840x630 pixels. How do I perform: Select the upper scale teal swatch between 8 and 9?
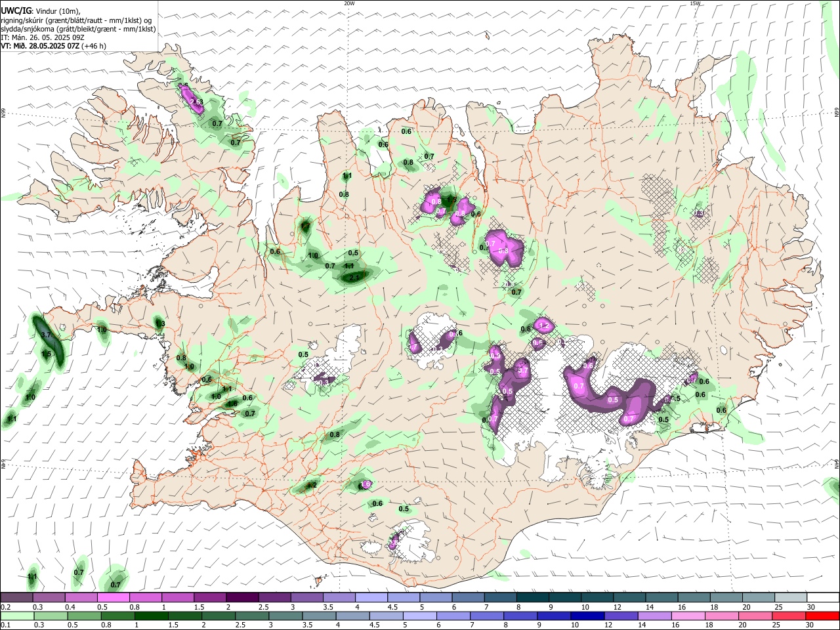(533, 597)
